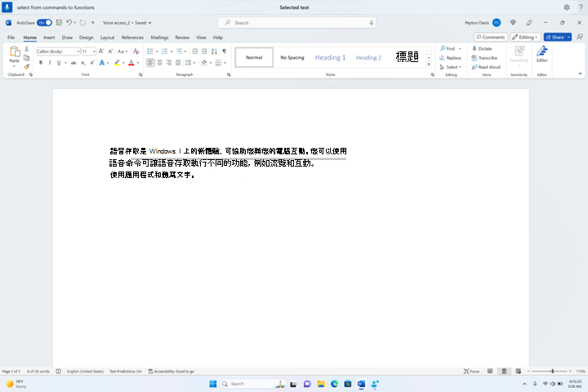Click the Sort icon
The height and width of the screenshot is (392, 588).
pos(214,51)
